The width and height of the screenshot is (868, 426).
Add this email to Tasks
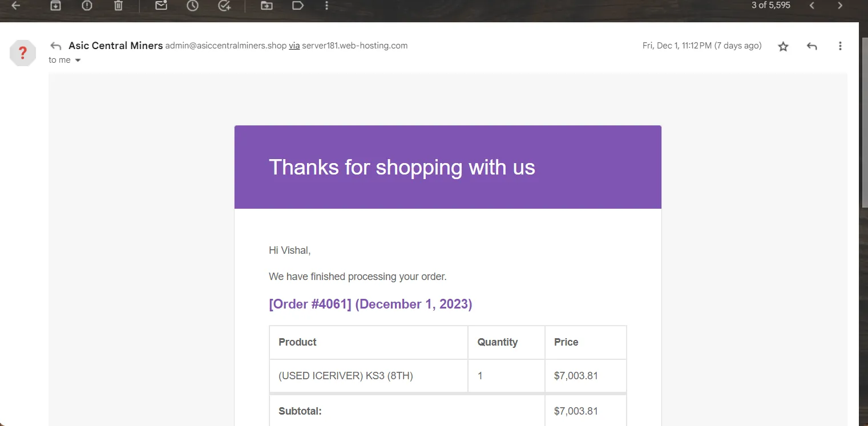(224, 6)
